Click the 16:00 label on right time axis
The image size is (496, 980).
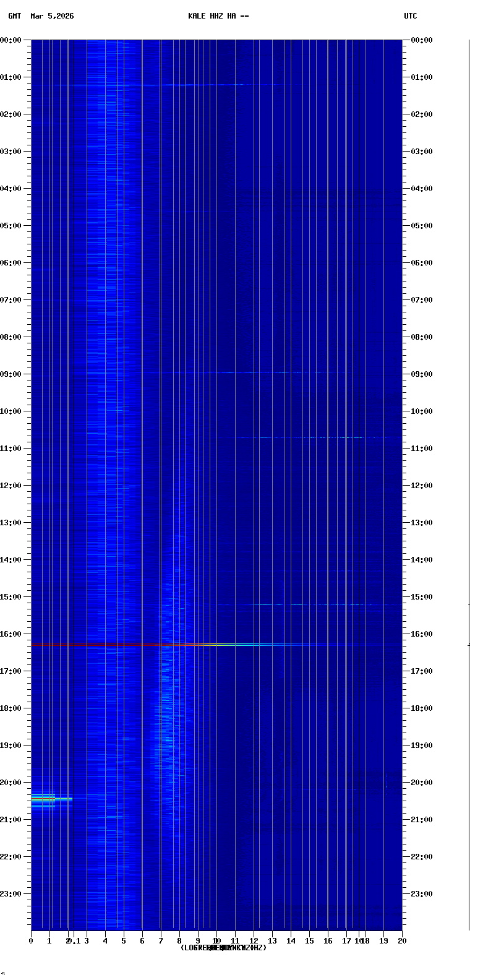pos(422,634)
